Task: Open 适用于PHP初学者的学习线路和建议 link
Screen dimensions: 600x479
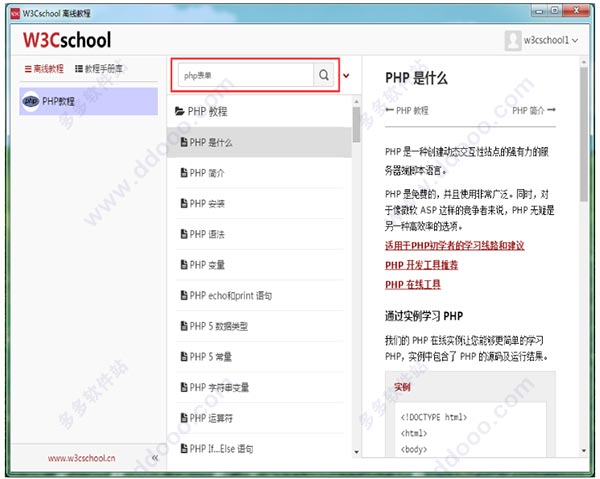Action: (455, 245)
